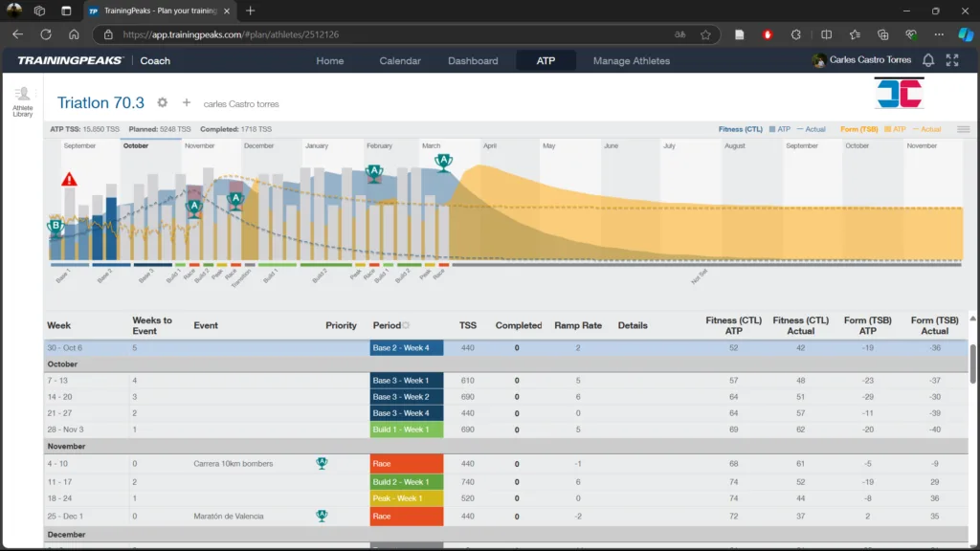Click the Carrera 10km bombers event

(x=234, y=464)
